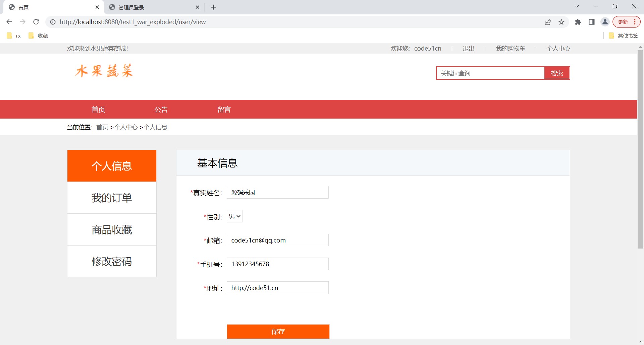Open 公告 in the navigation bar
The width and height of the screenshot is (644, 345).
161,110
